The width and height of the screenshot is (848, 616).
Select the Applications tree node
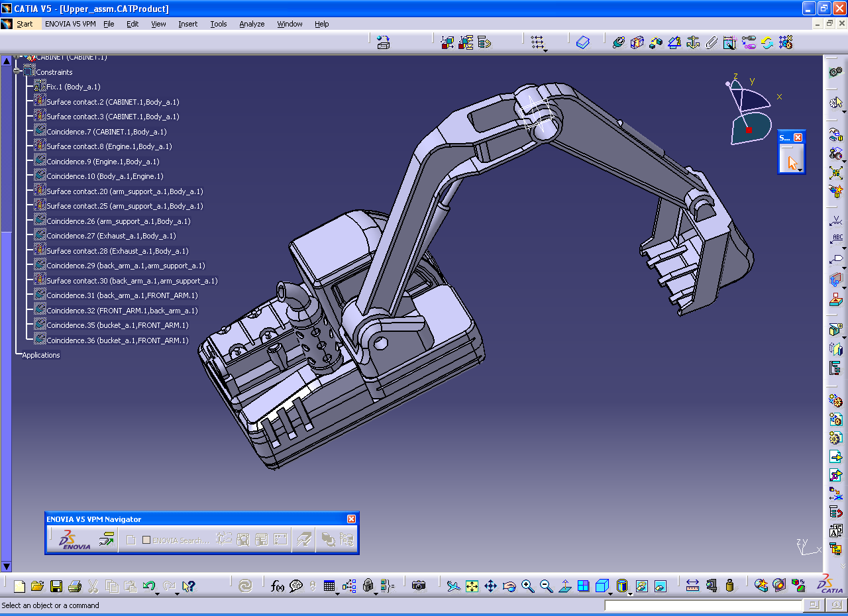tap(41, 355)
